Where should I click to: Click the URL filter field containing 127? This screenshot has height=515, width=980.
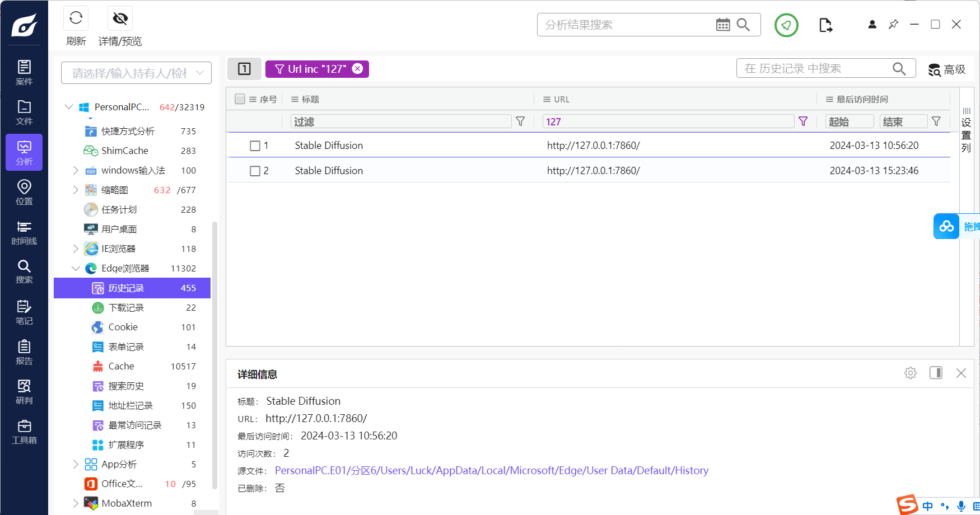click(668, 121)
